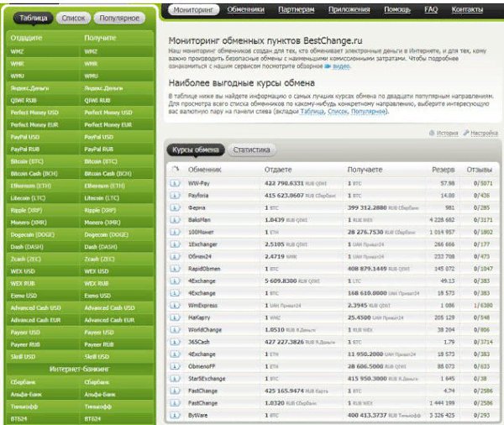Click the История clock icon
This screenshot has height=425, width=504.
tap(432, 133)
